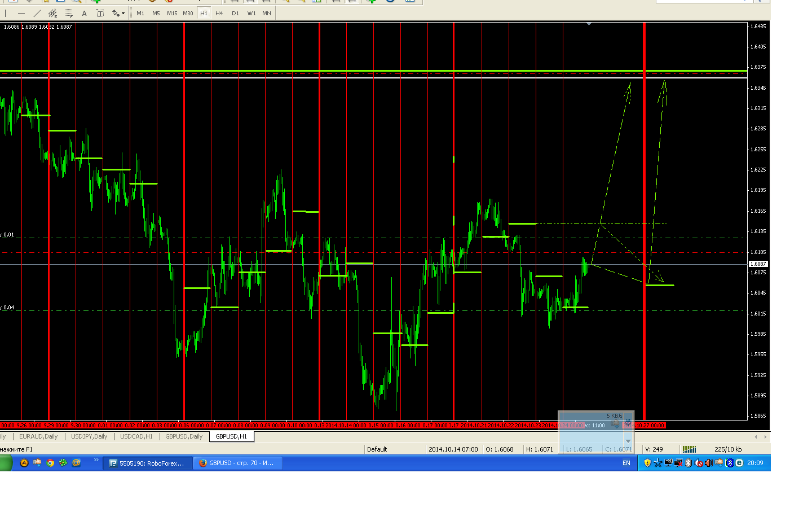Switch chart to M1 timeframe
Viewport: 812px width, 508px height.
(140, 13)
